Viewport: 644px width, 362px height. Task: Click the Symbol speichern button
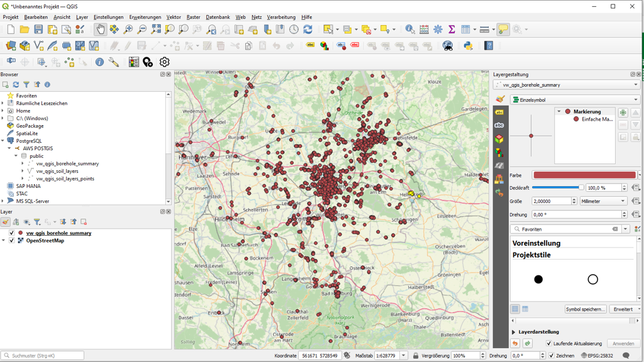click(x=586, y=309)
